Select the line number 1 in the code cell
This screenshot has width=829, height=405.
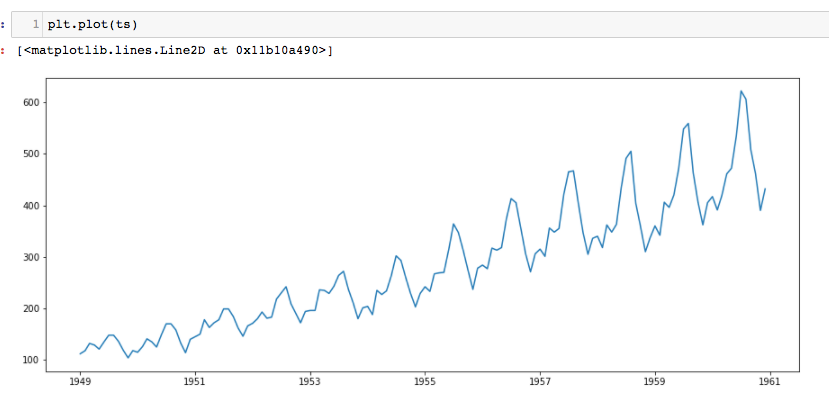pos(35,25)
